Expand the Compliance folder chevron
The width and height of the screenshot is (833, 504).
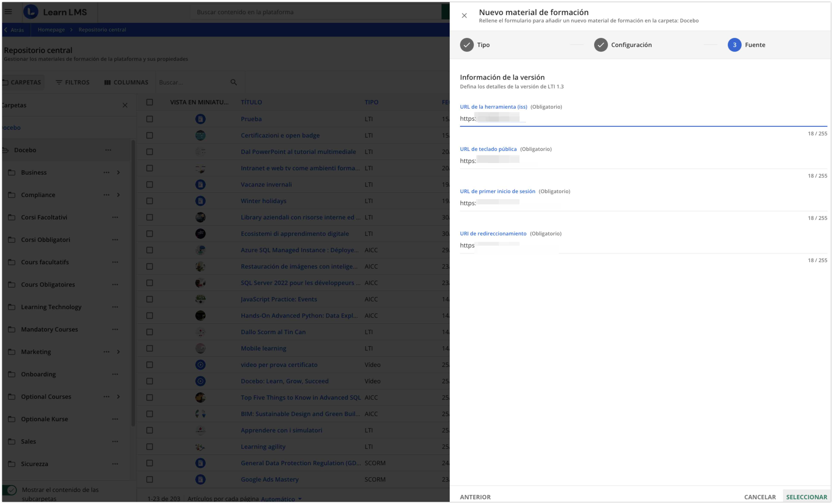(x=118, y=195)
